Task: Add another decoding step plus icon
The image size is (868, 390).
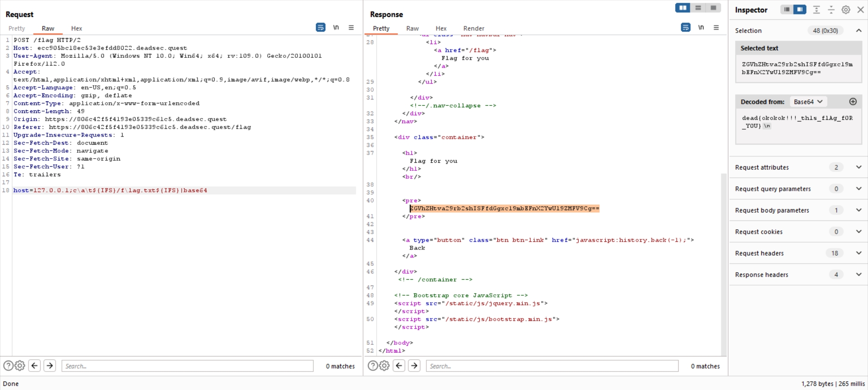Action: pos(853,102)
